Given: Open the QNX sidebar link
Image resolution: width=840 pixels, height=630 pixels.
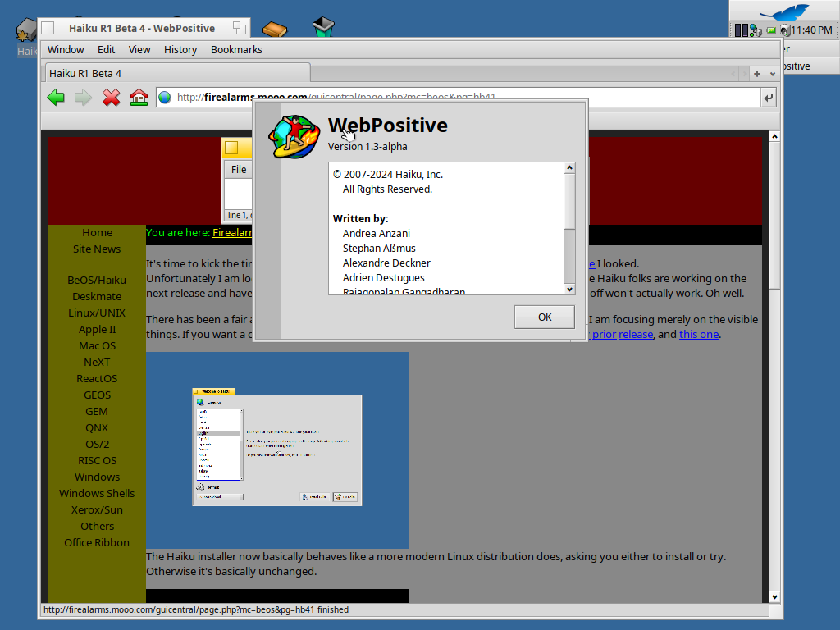Looking at the screenshot, I should pos(97,428).
